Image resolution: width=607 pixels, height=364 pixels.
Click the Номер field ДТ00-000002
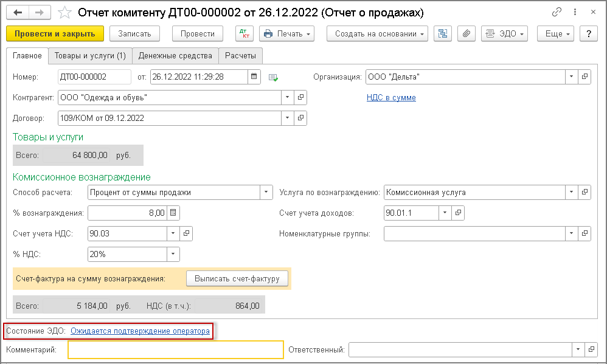(x=94, y=77)
